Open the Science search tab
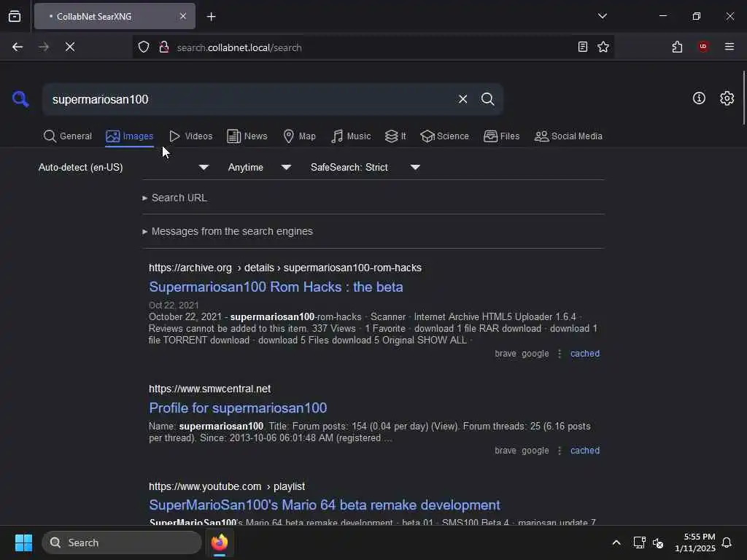The height and width of the screenshot is (560, 747). tap(445, 136)
